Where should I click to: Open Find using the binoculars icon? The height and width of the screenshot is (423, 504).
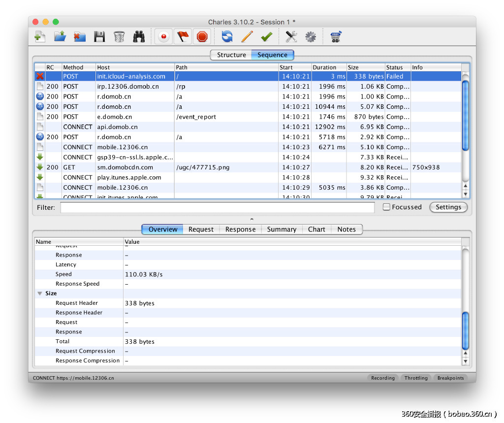point(139,36)
